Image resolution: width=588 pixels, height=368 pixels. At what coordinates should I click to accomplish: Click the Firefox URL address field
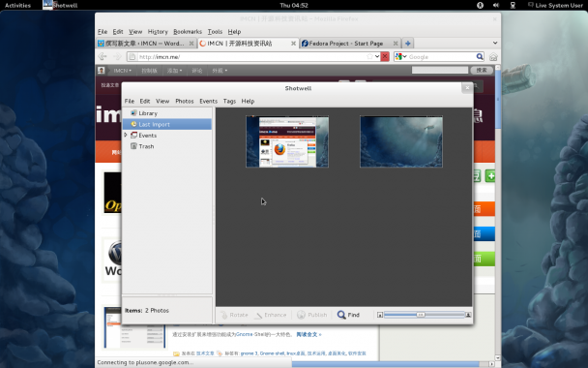click(x=252, y=57)
